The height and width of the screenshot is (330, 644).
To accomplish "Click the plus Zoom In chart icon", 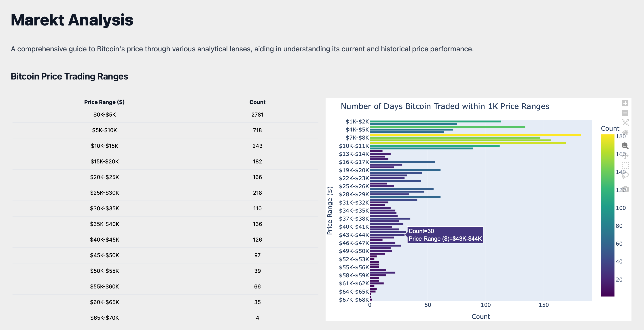I will [625, 103].
